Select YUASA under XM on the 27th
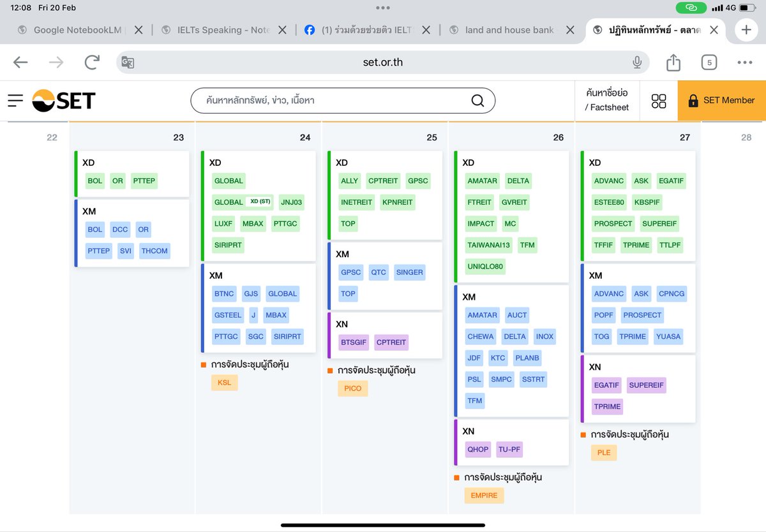 click(x=668, y=337)
